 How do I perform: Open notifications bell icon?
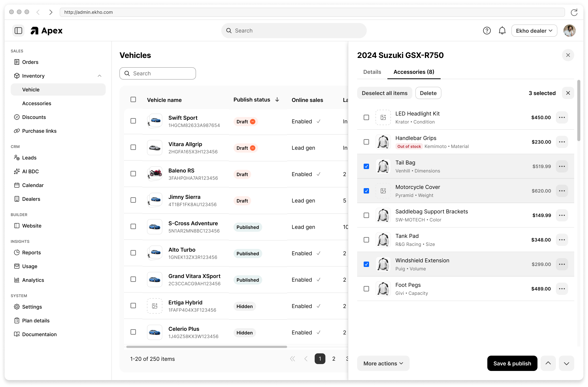click(x=502, y=31)
